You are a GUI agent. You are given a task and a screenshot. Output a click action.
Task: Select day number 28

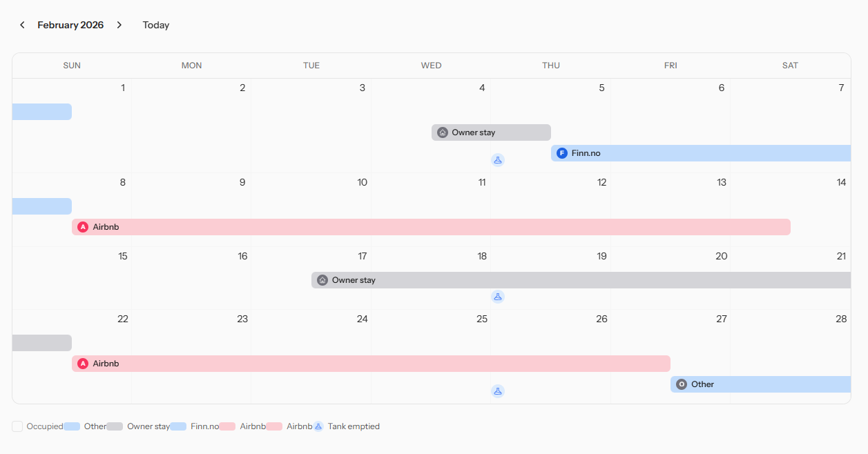pyautogui.click(x=841, y=319)
